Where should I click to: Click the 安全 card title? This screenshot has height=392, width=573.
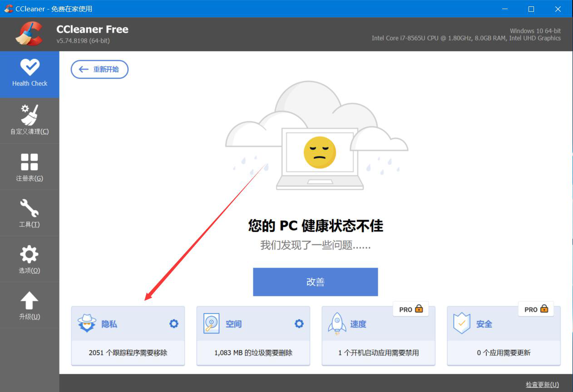pos(484,324)
